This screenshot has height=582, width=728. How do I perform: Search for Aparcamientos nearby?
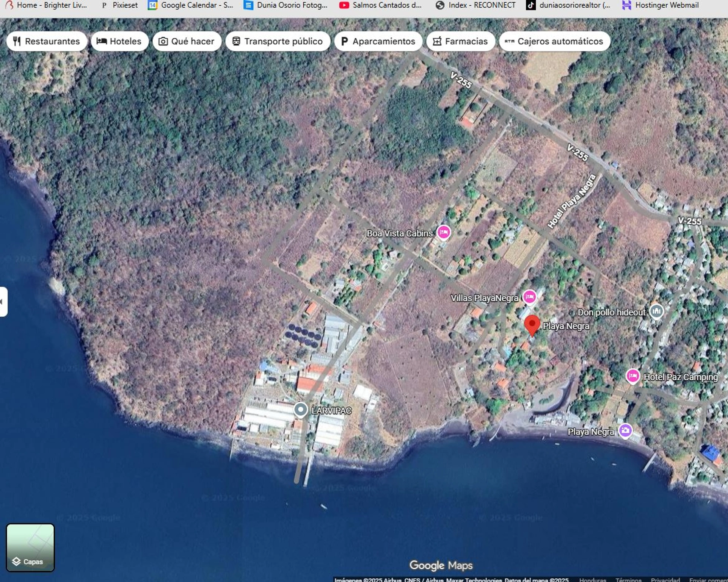point(378,41)
